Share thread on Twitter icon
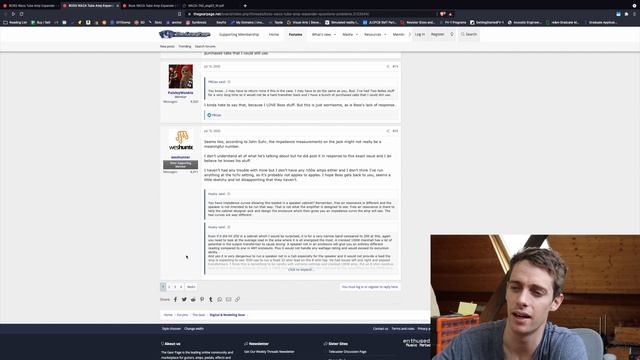This screenshot has height=360, width=640. [184, 299]
